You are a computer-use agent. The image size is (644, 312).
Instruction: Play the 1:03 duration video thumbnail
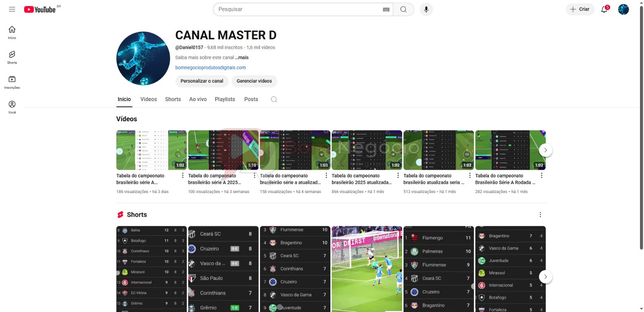coord(295,150)
